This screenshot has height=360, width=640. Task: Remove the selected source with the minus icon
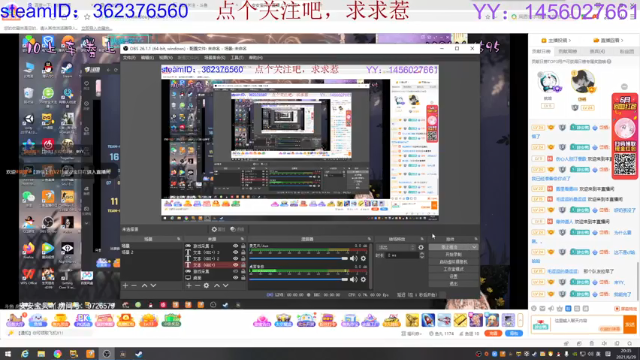197,286
